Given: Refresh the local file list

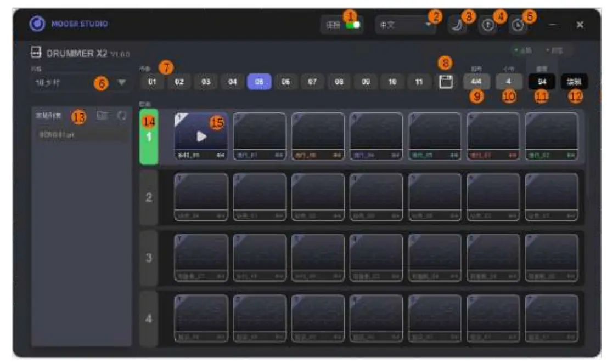Looking at the screenshot, I should (x=122, y=116).
